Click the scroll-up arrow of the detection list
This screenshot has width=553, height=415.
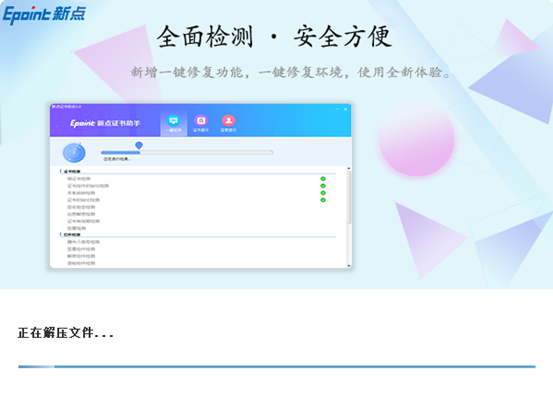click(x=349, y=169)
